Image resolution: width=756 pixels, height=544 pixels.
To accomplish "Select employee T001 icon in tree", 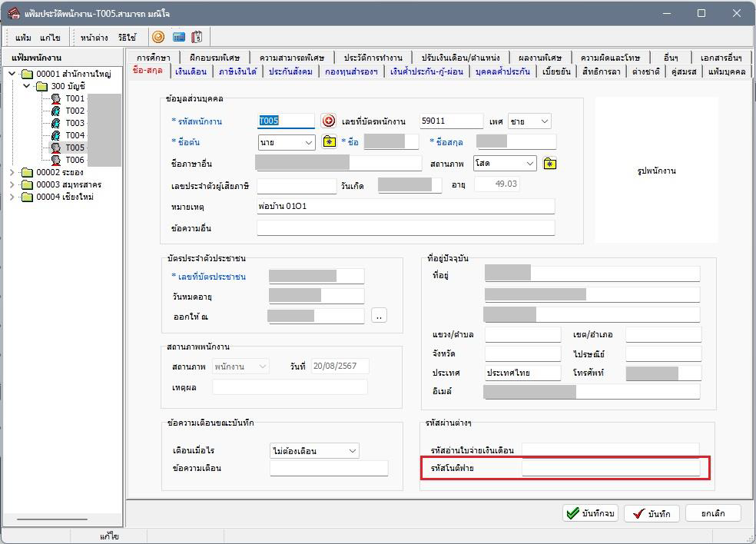I will point(56,98).
